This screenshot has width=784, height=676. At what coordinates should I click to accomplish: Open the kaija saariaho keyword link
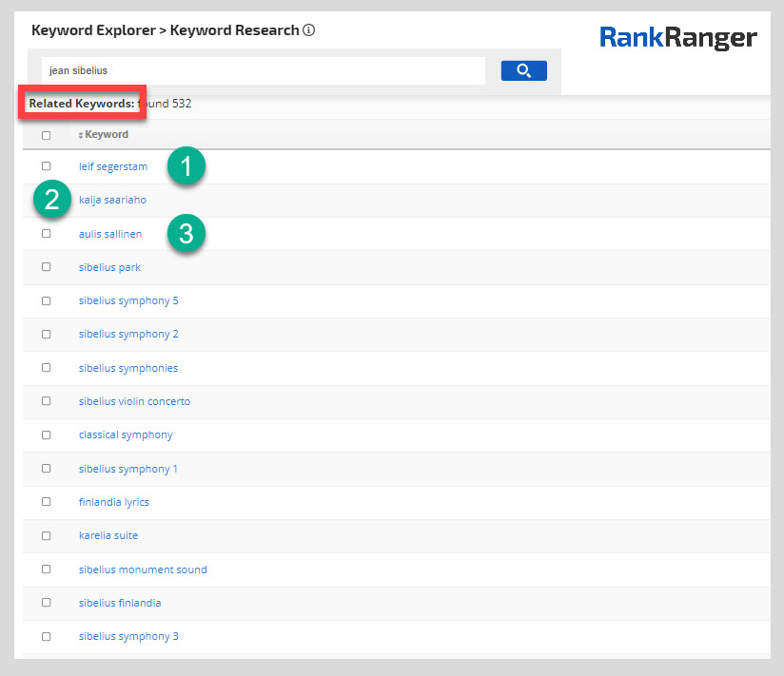tap(112, 201)
